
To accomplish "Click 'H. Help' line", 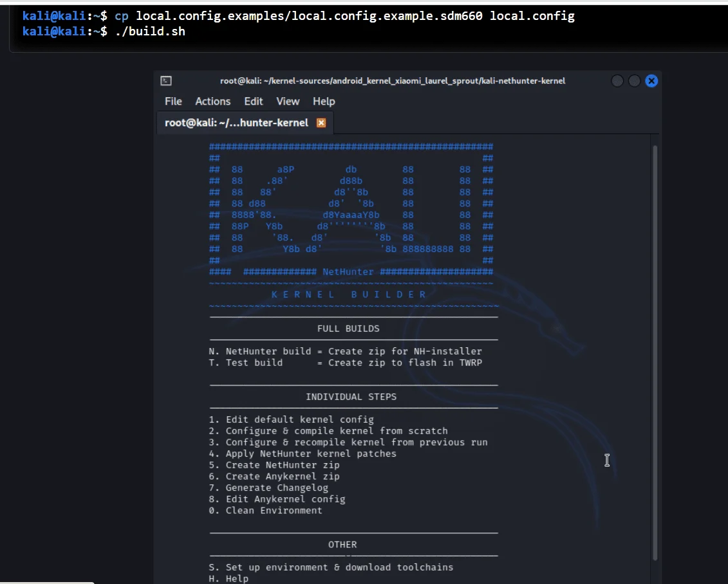I will click(229, 578).
